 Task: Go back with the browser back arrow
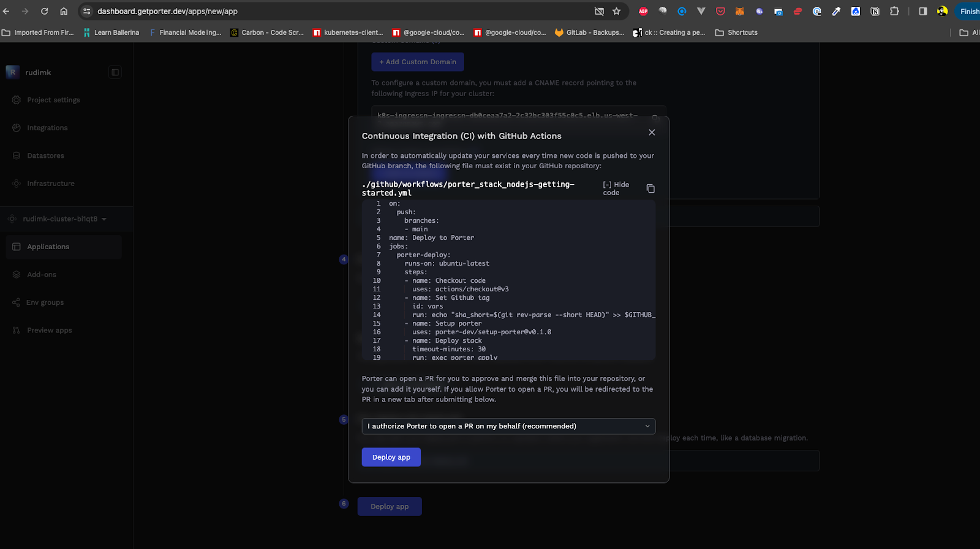tap(6, 11)
